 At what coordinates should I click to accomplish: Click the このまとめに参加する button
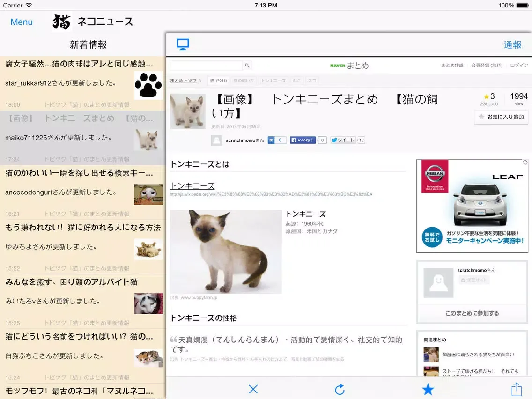pyautogui.click(x=472, y=313)
